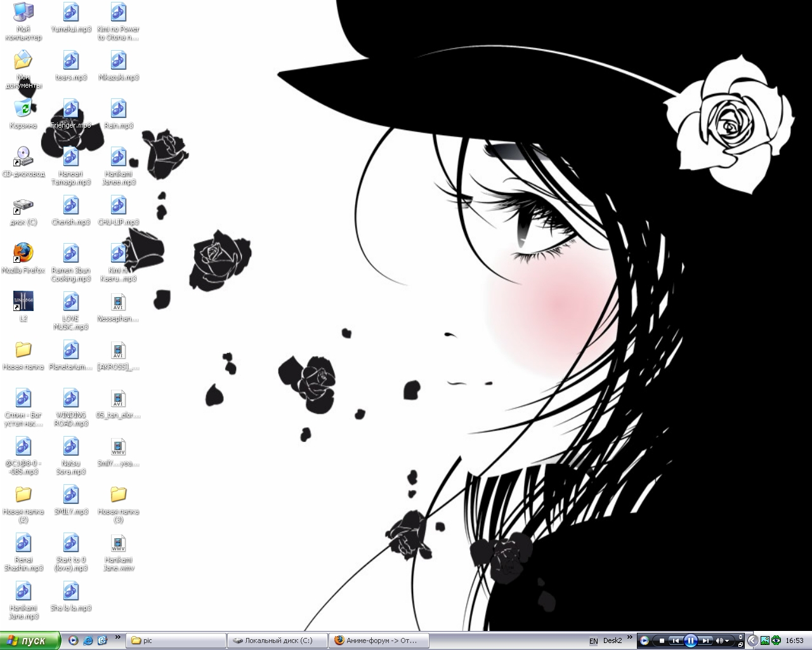Screen dimensions: 812x650
Task: Open the Новая папка (2) folder
Action: (x=23, y=504)
